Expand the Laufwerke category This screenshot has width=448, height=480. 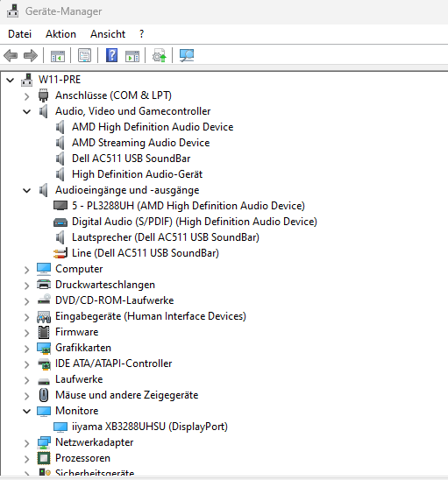(27, 380)
